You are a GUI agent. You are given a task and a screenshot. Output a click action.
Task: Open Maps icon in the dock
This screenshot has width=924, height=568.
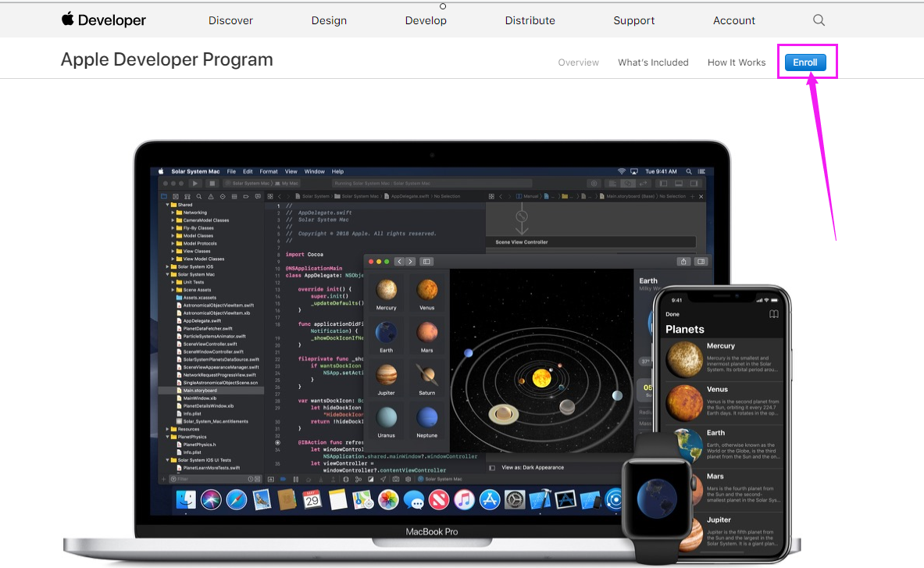[363, 500]
